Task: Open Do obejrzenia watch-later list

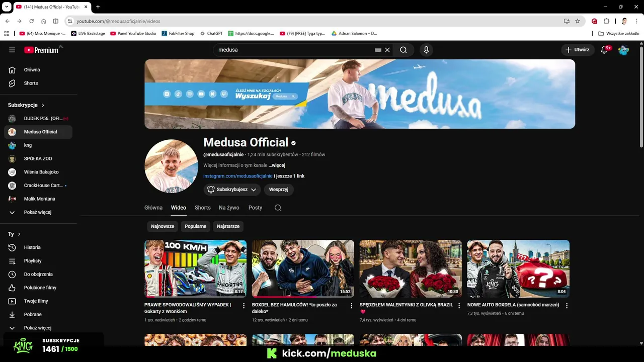Action: [x=38, y=274]
